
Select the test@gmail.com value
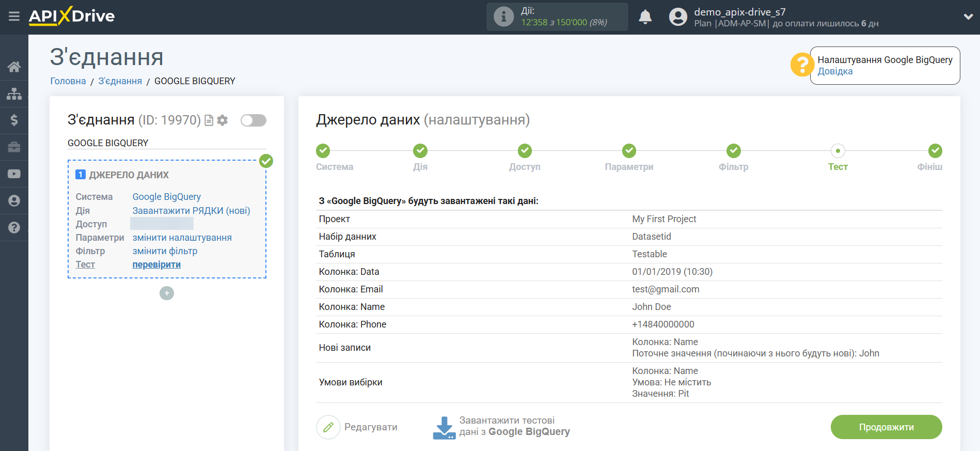tap(666, 289)
